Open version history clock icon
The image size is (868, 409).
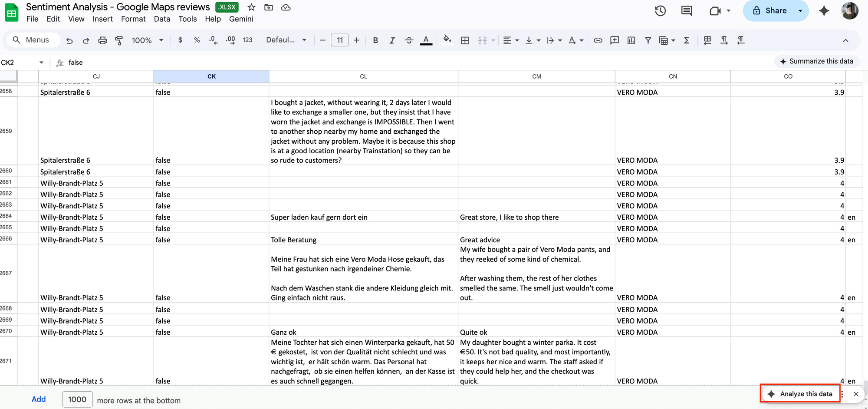point(660,11)
